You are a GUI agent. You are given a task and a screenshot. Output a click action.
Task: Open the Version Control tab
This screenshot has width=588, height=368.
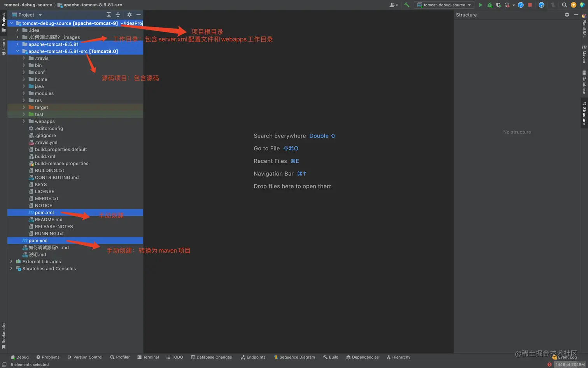[x=85, y=357]
